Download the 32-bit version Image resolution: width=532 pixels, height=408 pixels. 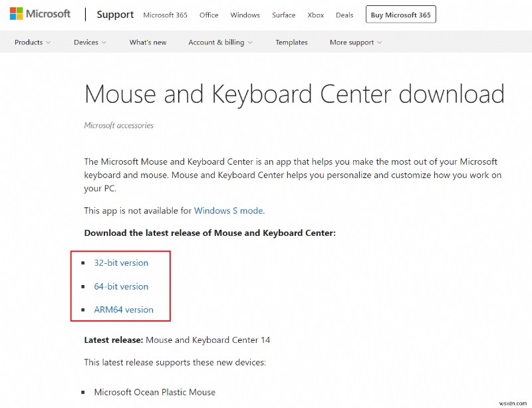coord(121,262)
